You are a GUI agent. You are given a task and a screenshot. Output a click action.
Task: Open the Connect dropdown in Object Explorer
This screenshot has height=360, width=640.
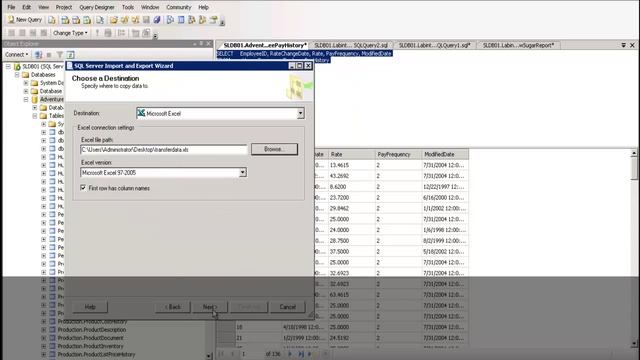pyautogui.click(x=16, y=54)
